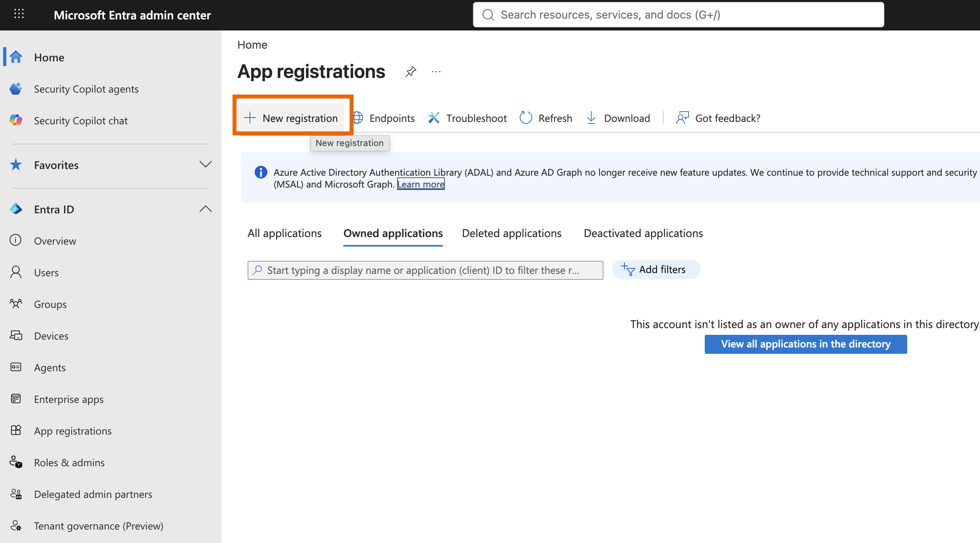The width and height of the screenshot is (980, 543).
Task: Click the New registration button
Action: 291,118
